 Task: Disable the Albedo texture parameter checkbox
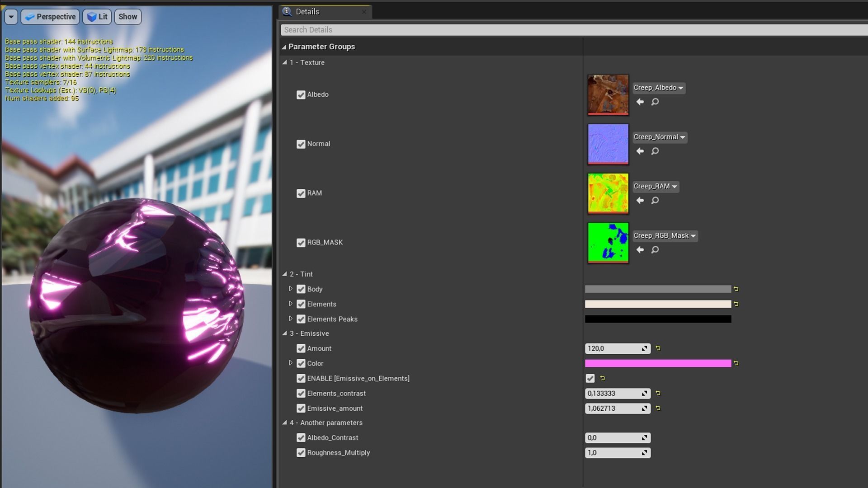pos(301,95)
